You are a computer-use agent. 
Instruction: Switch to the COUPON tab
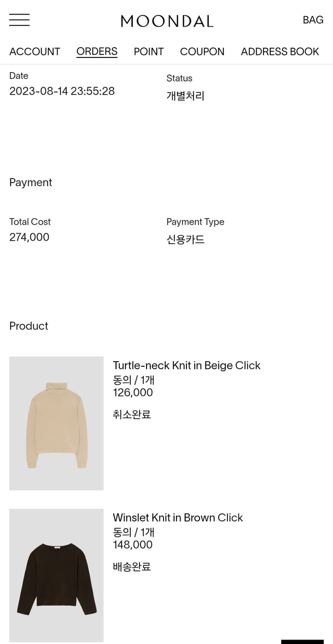(202, 51)
